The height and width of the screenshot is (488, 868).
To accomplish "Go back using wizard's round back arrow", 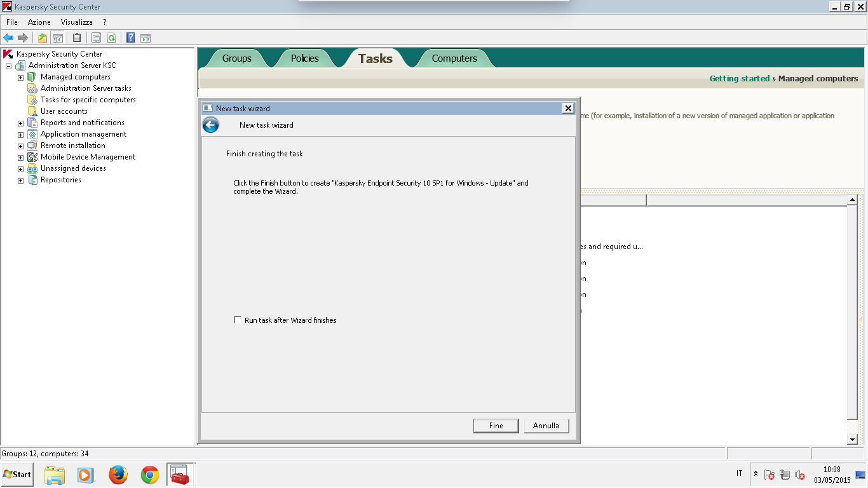I will (210, 125).
